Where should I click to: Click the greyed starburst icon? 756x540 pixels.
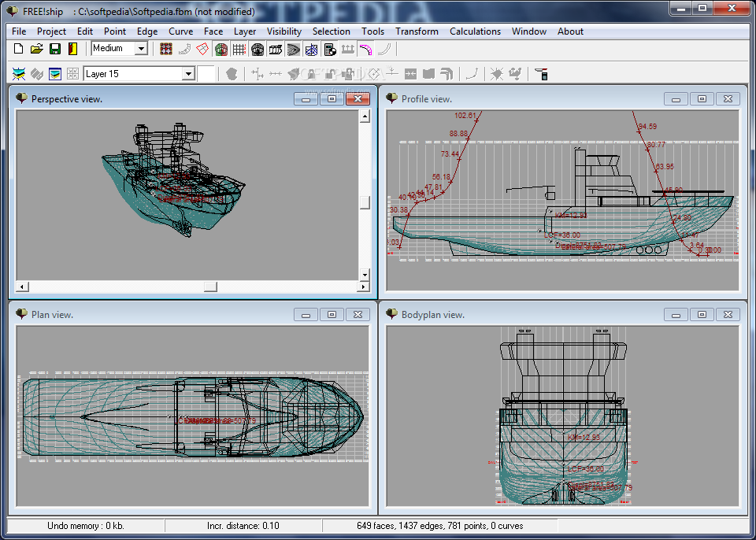pos(497,74)
